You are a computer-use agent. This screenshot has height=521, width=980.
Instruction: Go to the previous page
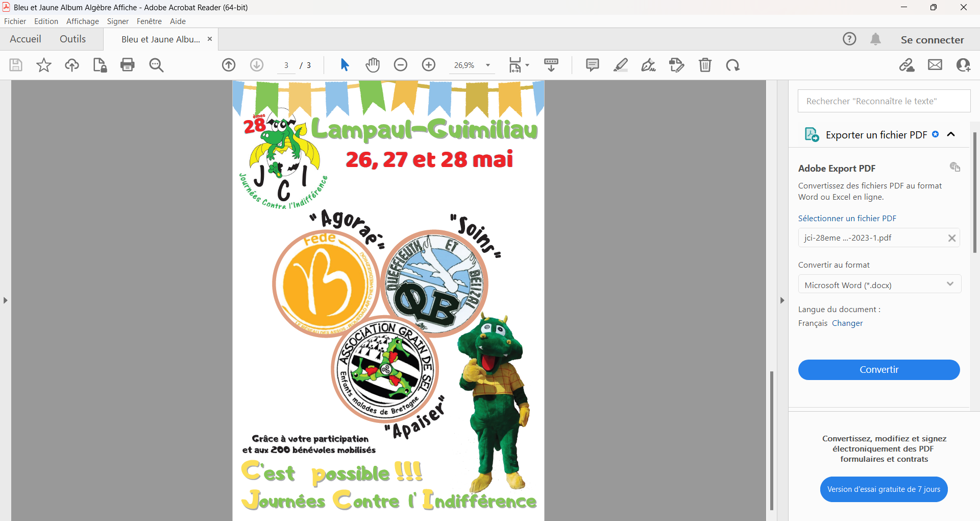pos(229,65)
